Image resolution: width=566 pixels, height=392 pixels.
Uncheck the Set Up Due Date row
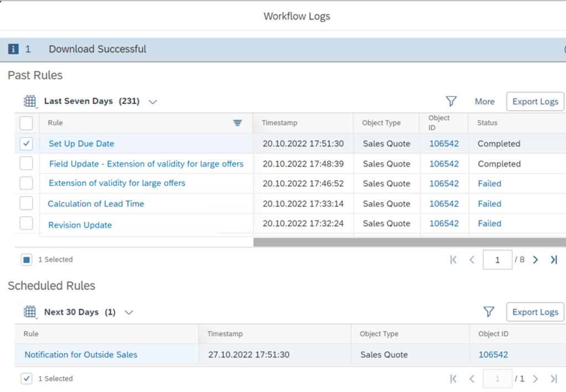(x=26, y=143)
